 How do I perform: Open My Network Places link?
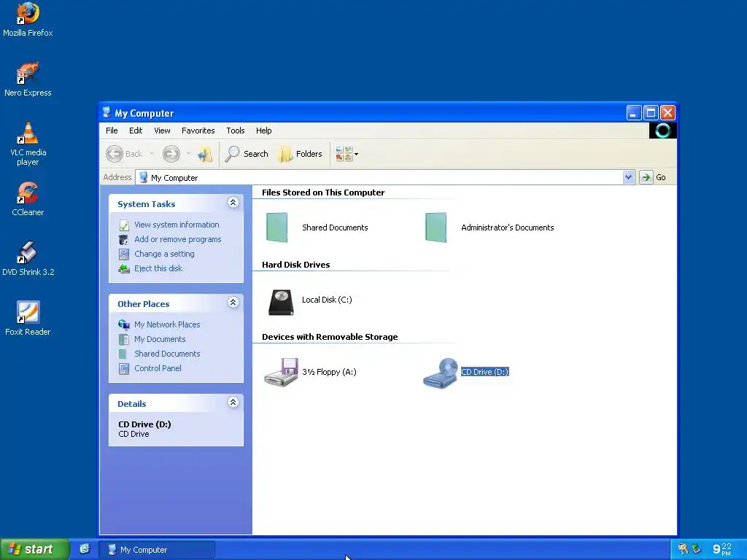[x=167, y=324]
